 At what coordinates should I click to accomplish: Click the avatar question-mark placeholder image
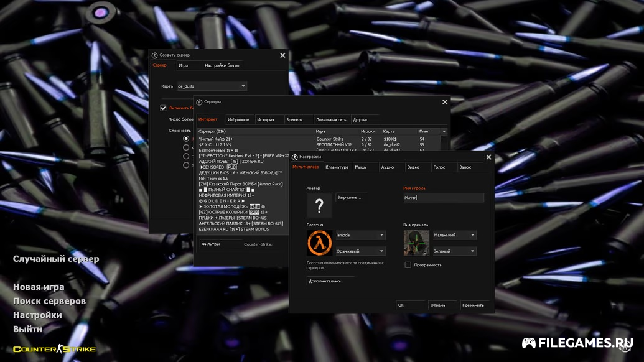pos(319,205)
